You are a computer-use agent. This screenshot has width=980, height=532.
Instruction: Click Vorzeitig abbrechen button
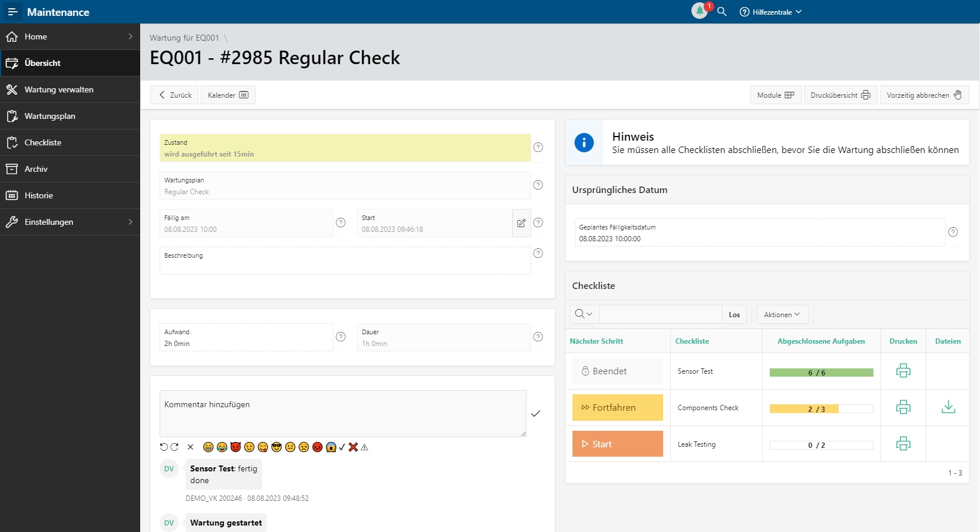click(923, 95)
